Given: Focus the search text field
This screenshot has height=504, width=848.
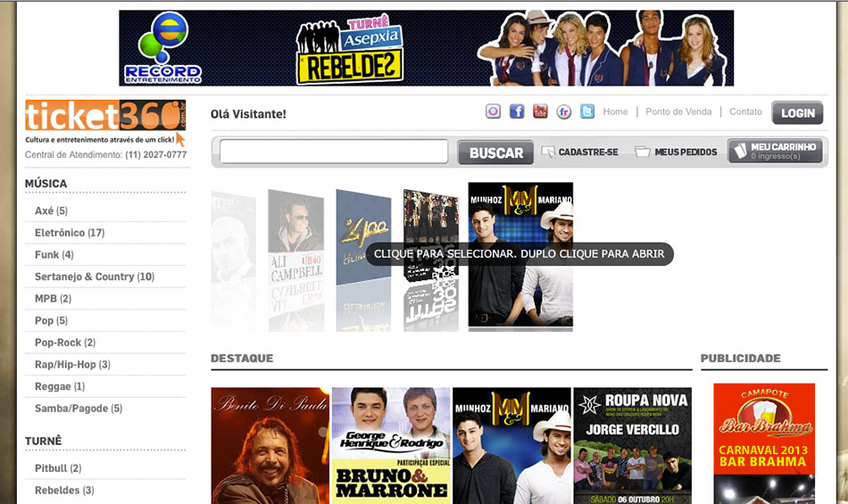Looking at the screenshot, I should point(334,152).
